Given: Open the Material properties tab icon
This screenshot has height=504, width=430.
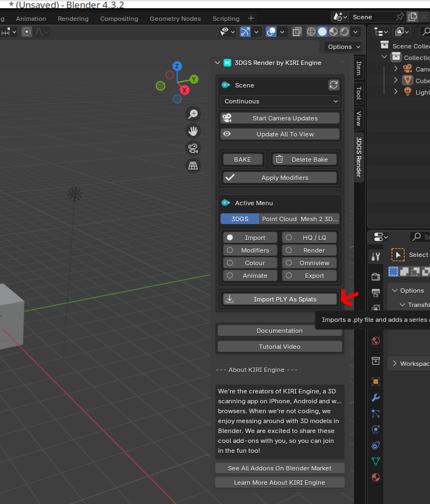Looking at the screenshot, I should click(376, 477).
